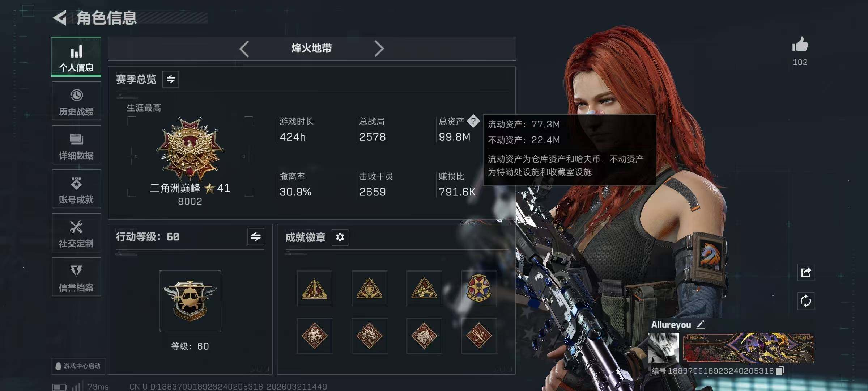Copy the player ID number via copy icon

[780, 371]
